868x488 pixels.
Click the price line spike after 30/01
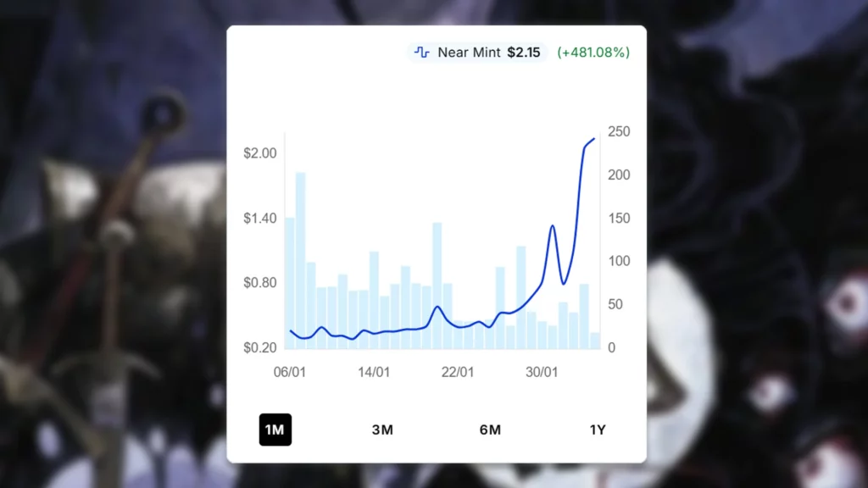tap(553, 226)
